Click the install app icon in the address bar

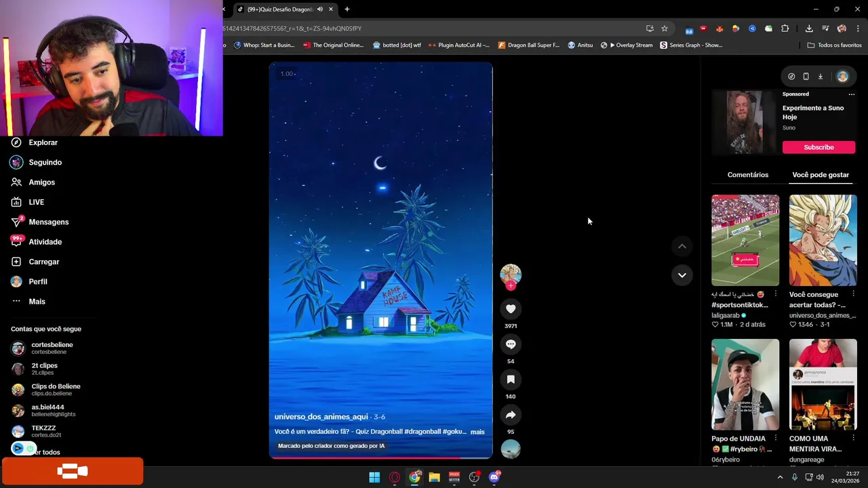coord(650,28)
